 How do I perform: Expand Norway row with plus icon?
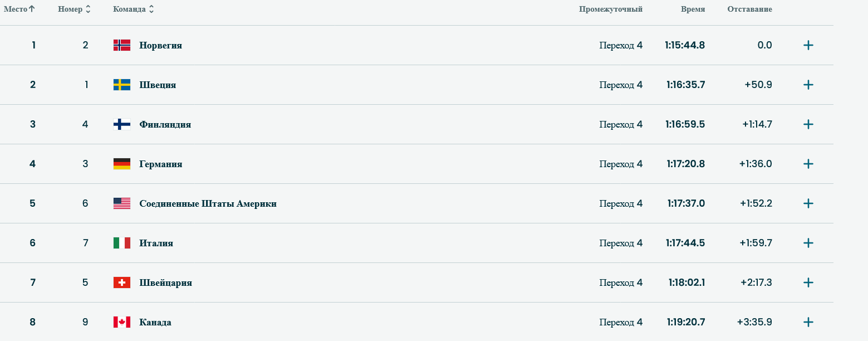(x=808, y=45)
